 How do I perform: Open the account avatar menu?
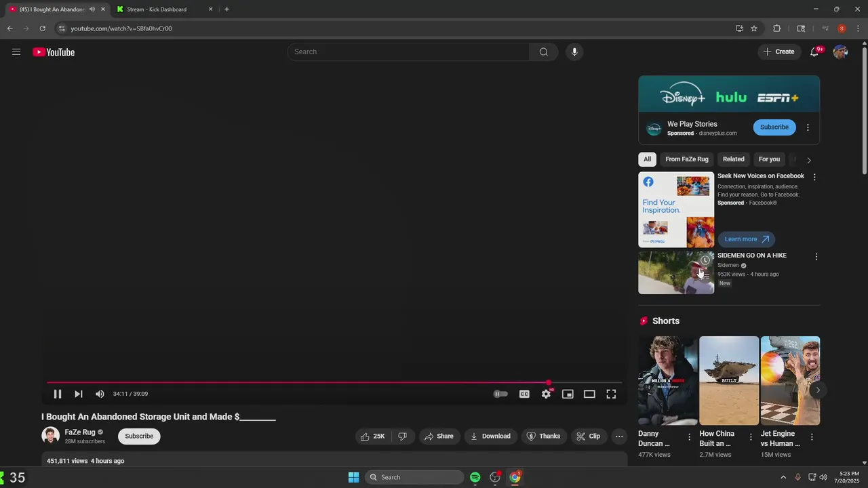(840, 52)
